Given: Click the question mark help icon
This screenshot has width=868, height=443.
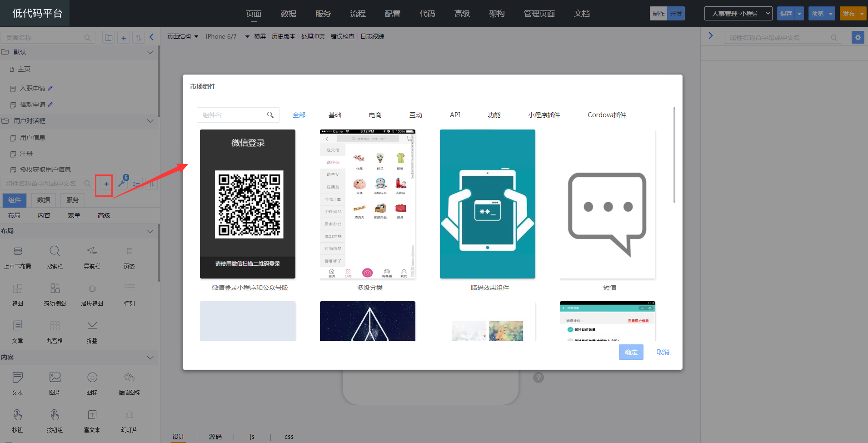Looking at the screenshot, I should pos(539,377).
